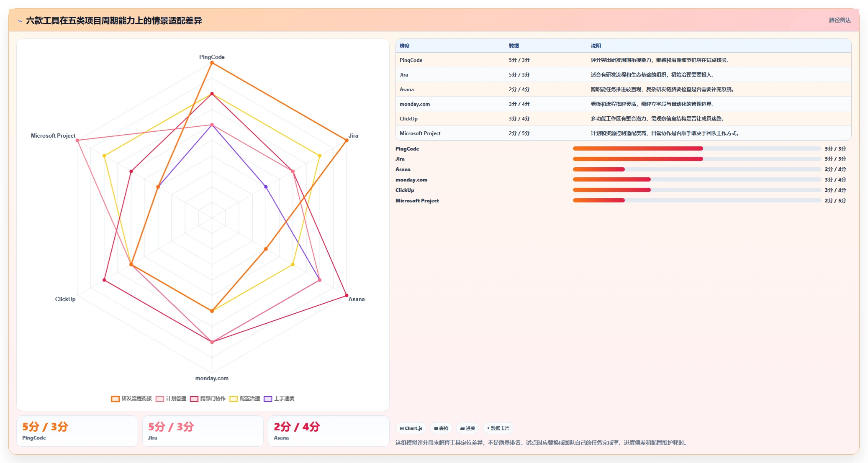Select the Microsoft Project table row name
Image resolution: width=868 pixels, height=463 pixels.
point(420,133)
